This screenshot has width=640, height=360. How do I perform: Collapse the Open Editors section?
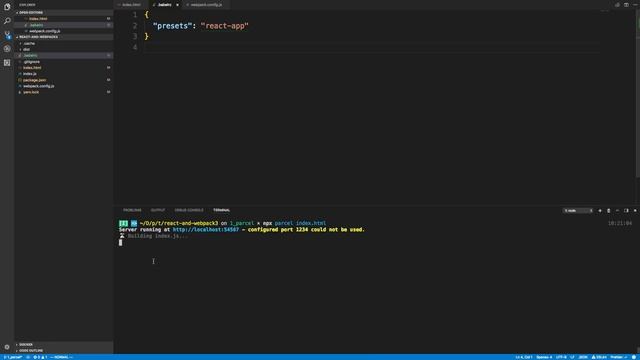[x=64, y=13]
